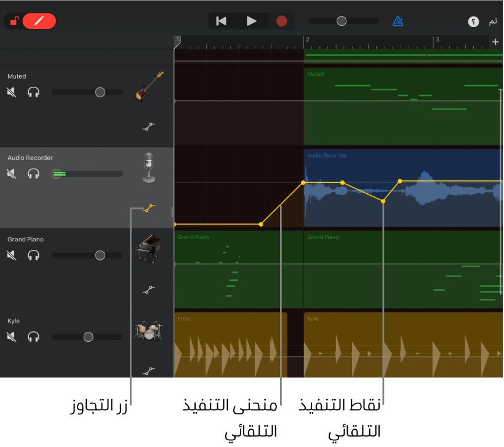Click the red Record button
504x447 pixels.
click(x=282, y=21)
